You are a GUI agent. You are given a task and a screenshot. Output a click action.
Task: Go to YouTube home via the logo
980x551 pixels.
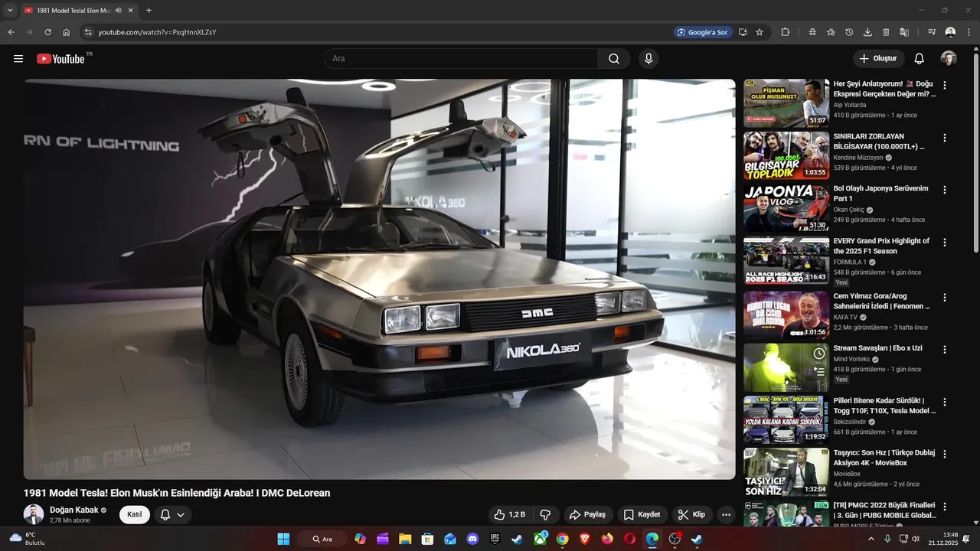(60, 59)
